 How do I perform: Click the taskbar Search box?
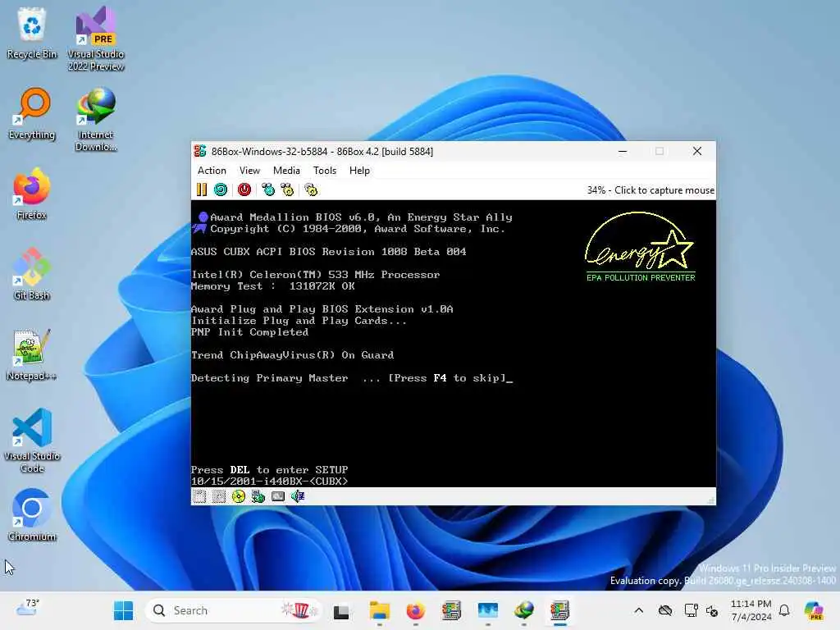[233, 610]
